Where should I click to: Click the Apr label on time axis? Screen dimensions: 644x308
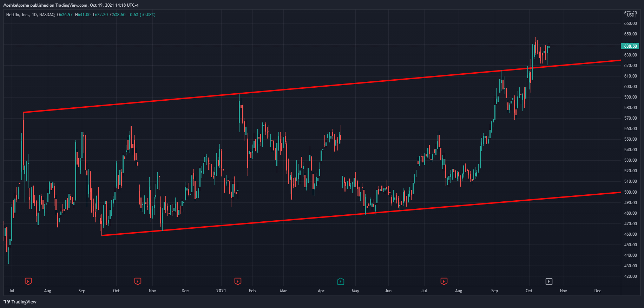321,291
